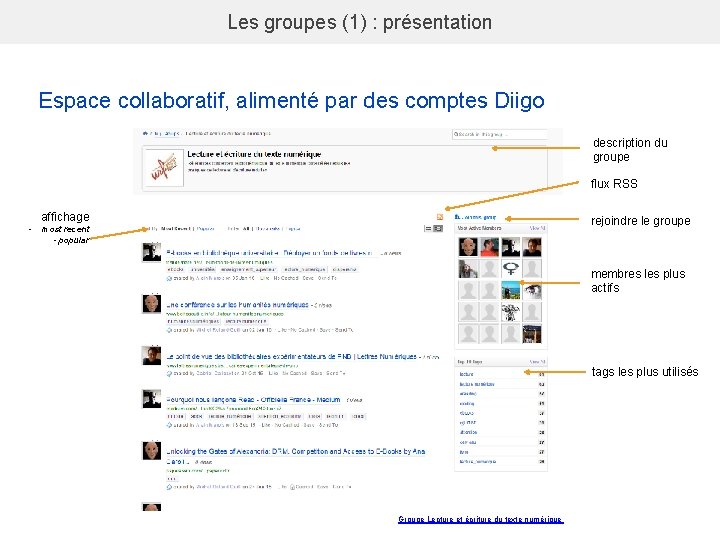Click the 'ebooks' tag under the first bookmark
Screen dimensions: 720x540
coord(175,270)
